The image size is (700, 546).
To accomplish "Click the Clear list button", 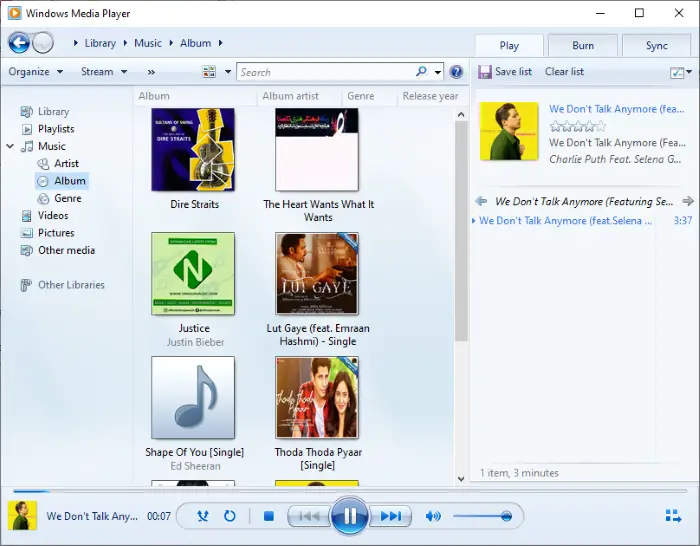I will [x=564, y=72].
